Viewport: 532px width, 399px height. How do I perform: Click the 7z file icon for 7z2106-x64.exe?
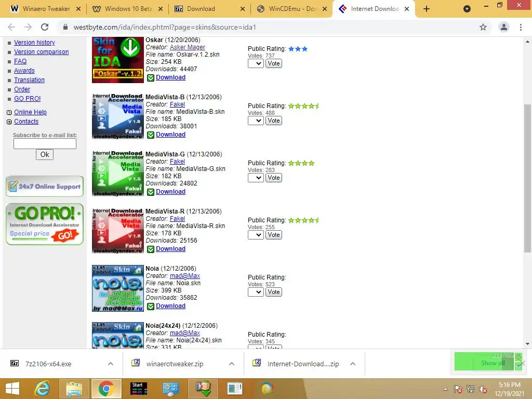tap(14, 363)
